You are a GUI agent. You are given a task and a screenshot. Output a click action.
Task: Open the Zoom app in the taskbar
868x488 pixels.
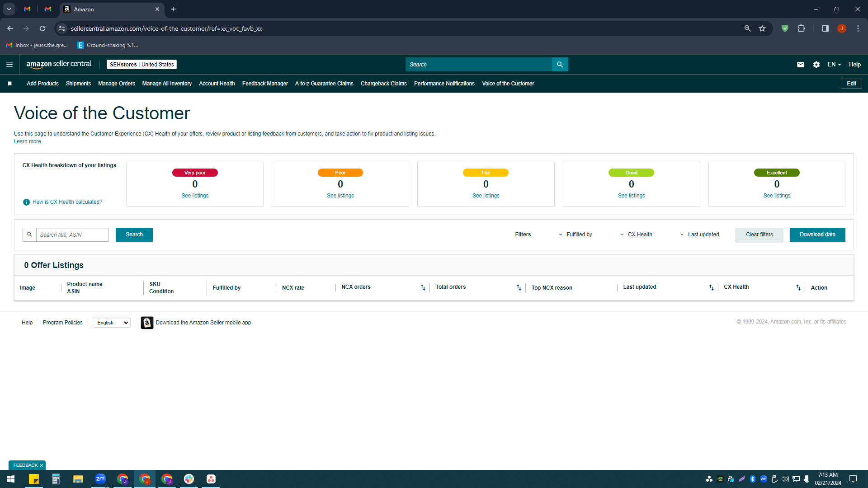100,479
